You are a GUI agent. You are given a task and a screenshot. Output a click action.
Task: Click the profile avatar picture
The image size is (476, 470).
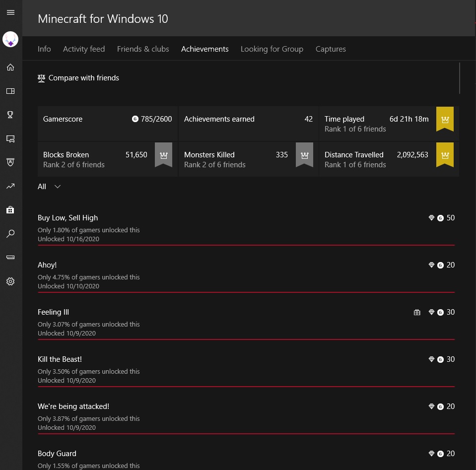pyautogui.click(x=10, y=40)
